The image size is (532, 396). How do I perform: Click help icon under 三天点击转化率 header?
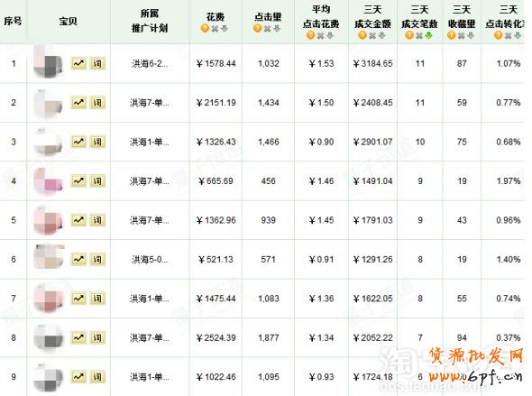coord(498,35)
